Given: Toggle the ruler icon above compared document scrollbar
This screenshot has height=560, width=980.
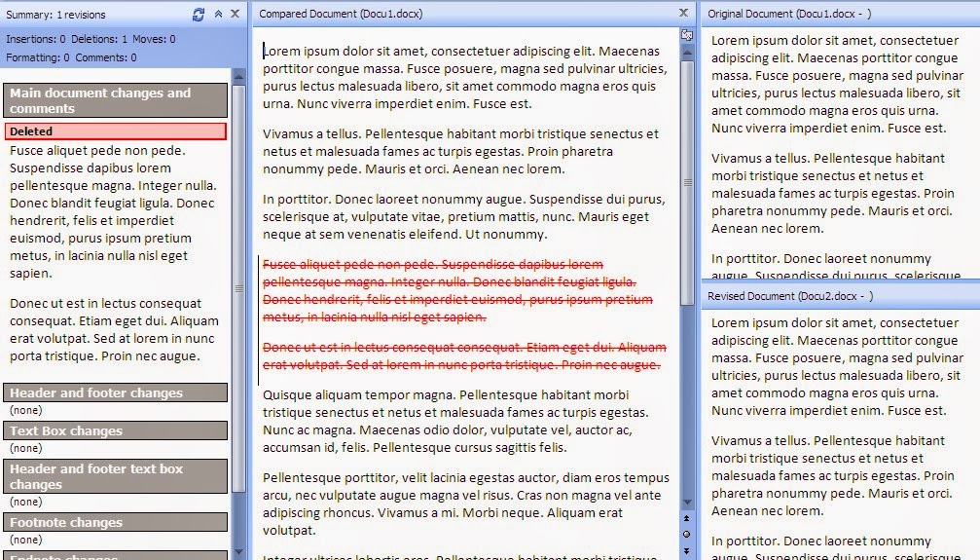Looking at the screenshot, I should [687, 35].
